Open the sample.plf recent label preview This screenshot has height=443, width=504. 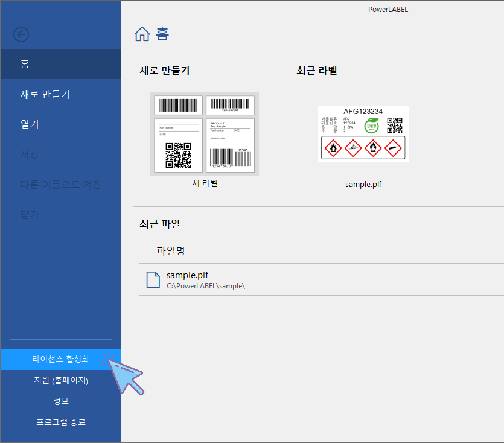tap(363, 133)
